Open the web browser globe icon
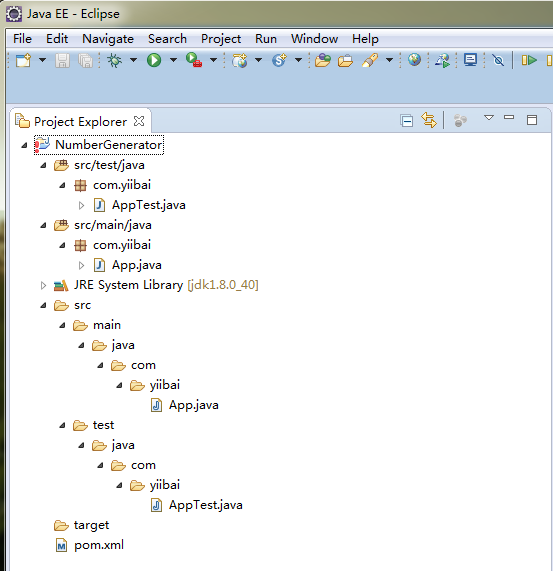Screen dimensions: 553x571 pyautogui.click(x=414, y=60)
